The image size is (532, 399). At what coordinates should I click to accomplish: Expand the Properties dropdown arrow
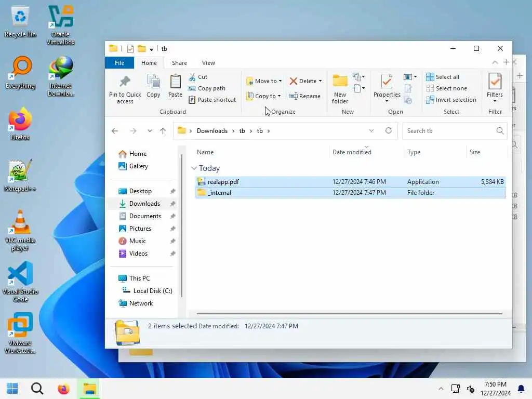coord(387,101)
